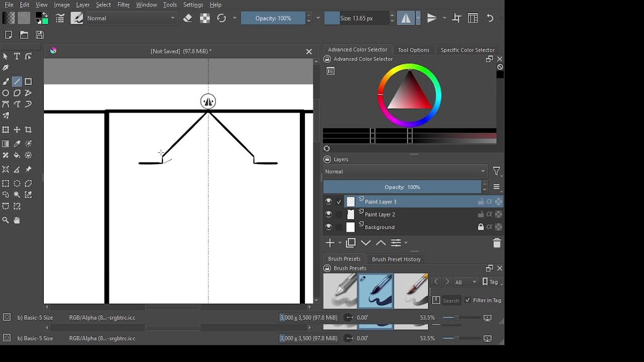This screenshot has height=362, width=644.
Task: Open the layers panel hamburger options
Action: (497, 187)
